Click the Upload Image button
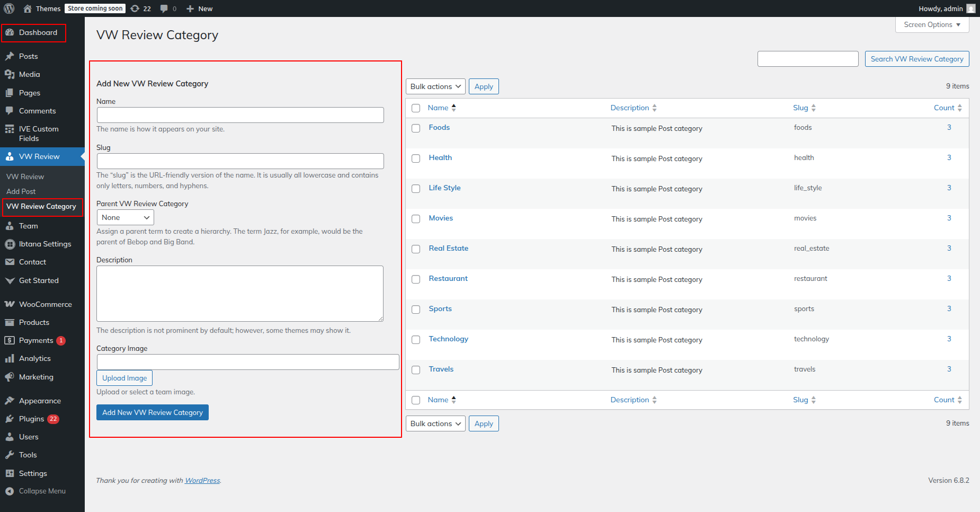 124,378
